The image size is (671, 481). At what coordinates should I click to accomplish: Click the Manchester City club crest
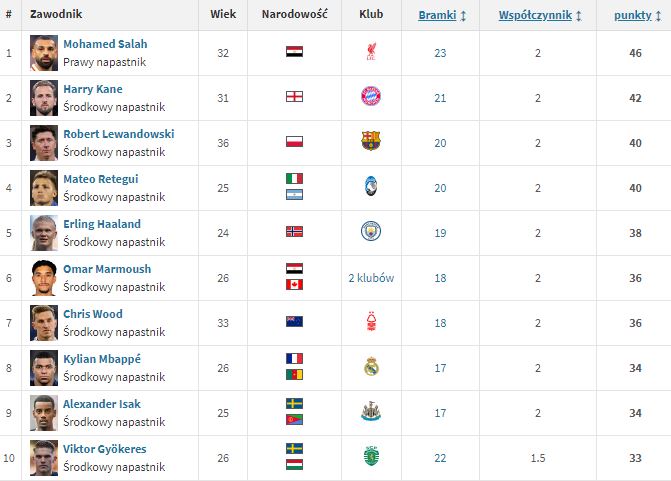pos(371,232)
